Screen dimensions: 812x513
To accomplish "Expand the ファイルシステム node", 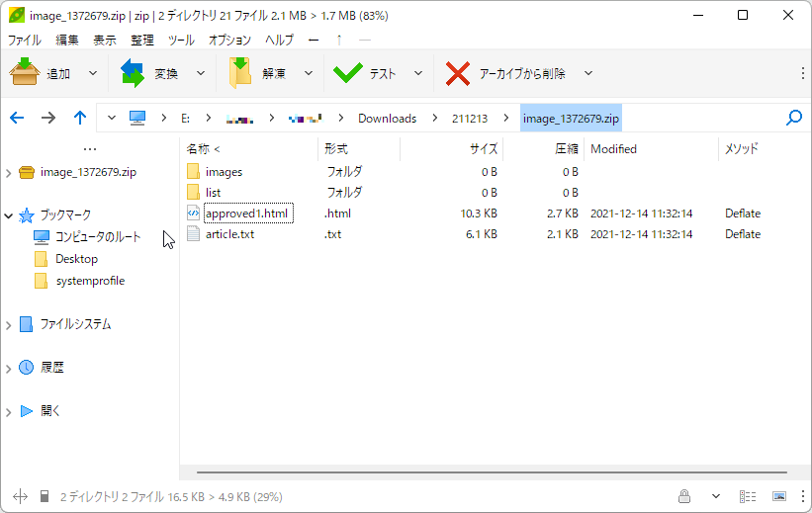I will tap(8, 325).
